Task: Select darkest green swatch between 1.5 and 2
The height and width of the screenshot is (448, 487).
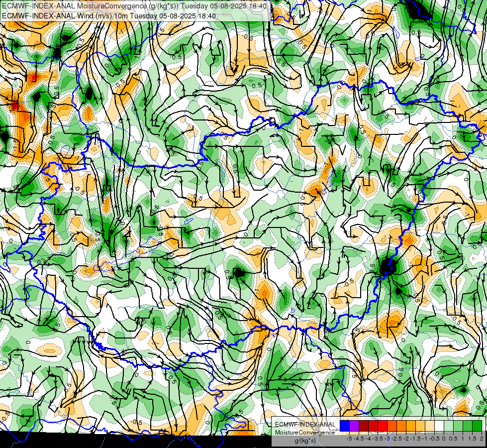Action: pos(477,426)
